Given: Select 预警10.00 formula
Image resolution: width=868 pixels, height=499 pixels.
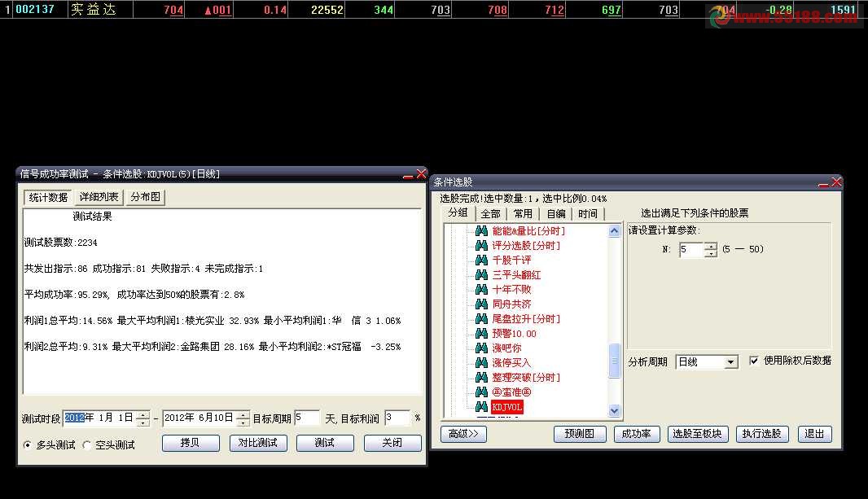Looking at the screenshot, I should click(x=515, y=333).
